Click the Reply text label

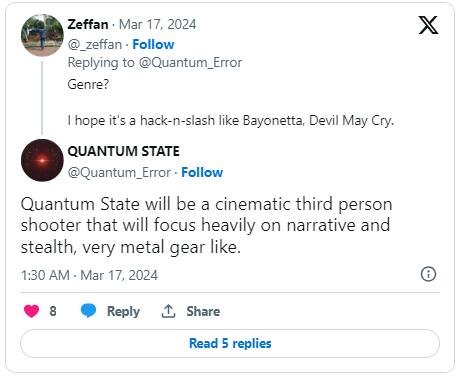[123, 311]
